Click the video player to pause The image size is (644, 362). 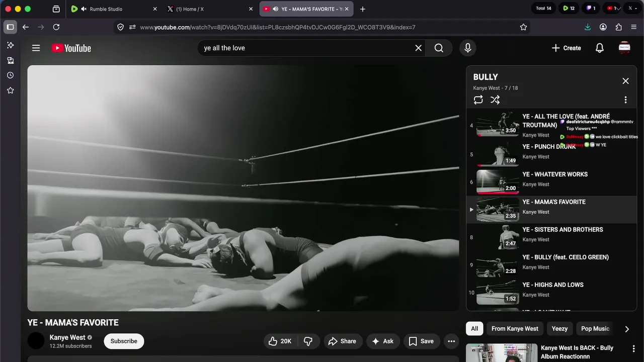pos(243,188)
